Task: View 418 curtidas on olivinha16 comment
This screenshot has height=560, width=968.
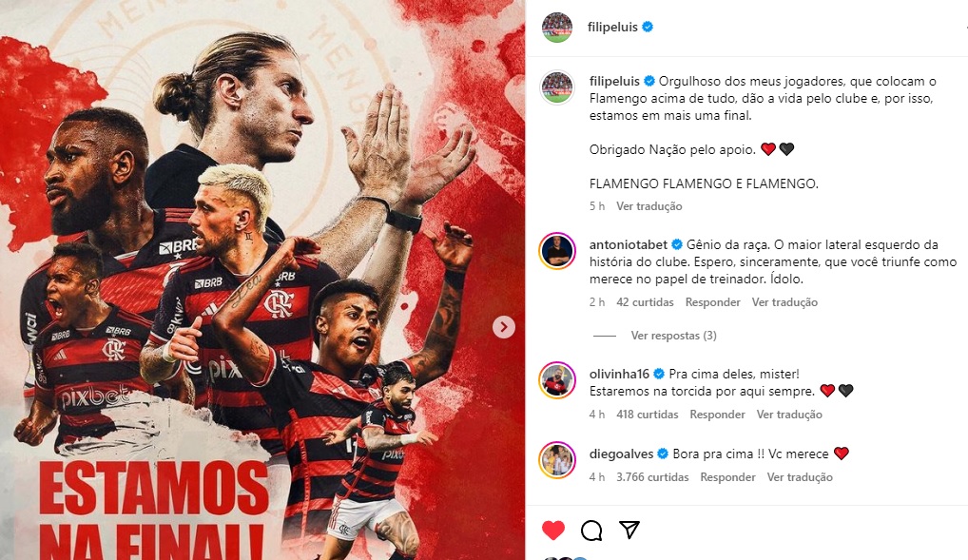Action: (647, 415)
